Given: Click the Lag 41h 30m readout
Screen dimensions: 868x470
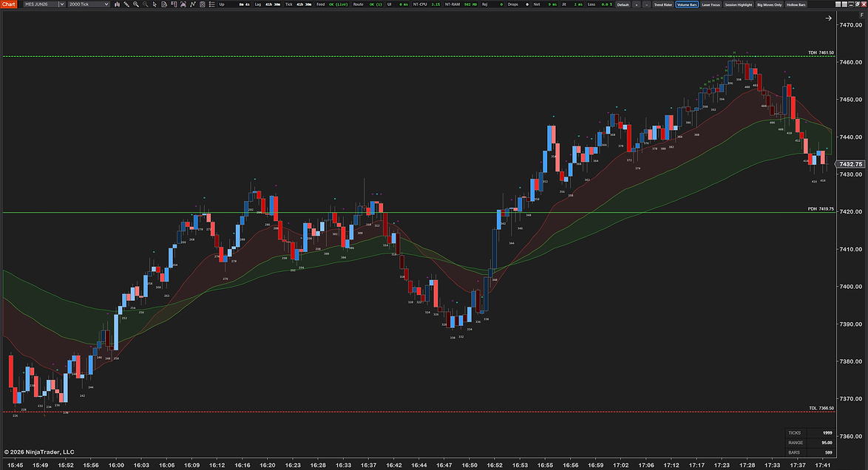Looking at the screenshot, I should [x=268, y=4].
